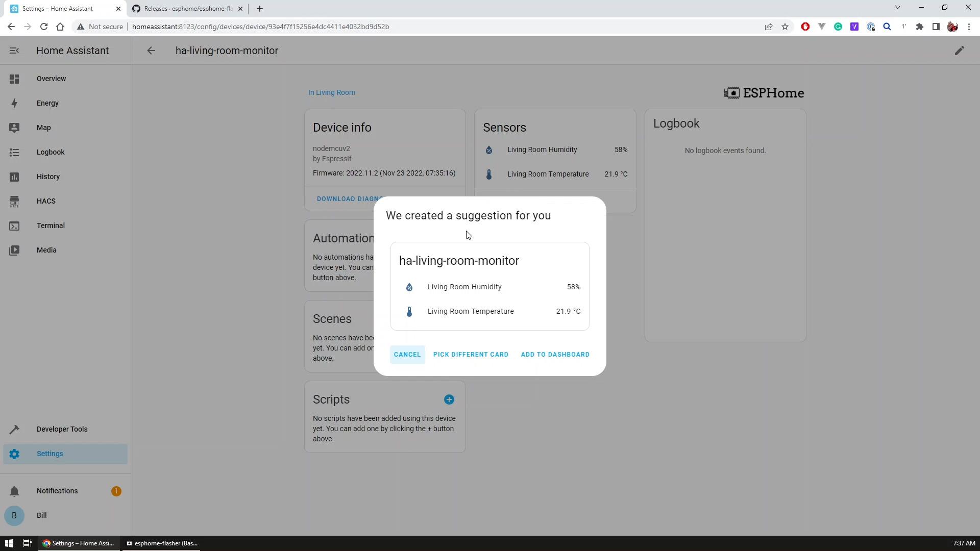Click the pencil edit icon for device
The image size is (980, 551).
point(959,51)
